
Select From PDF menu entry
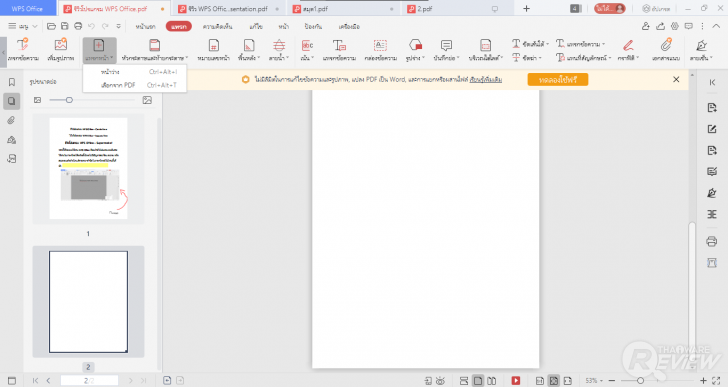point(135,85)
